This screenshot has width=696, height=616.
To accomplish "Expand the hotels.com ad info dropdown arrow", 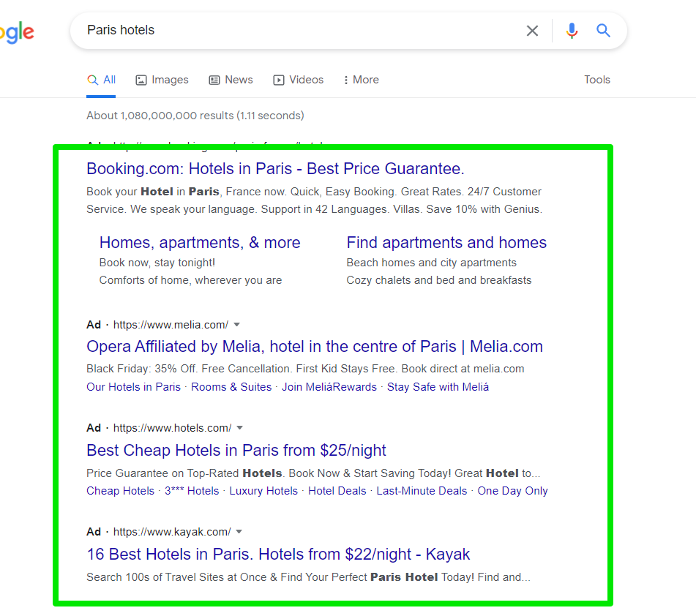I will coord(240,428).
